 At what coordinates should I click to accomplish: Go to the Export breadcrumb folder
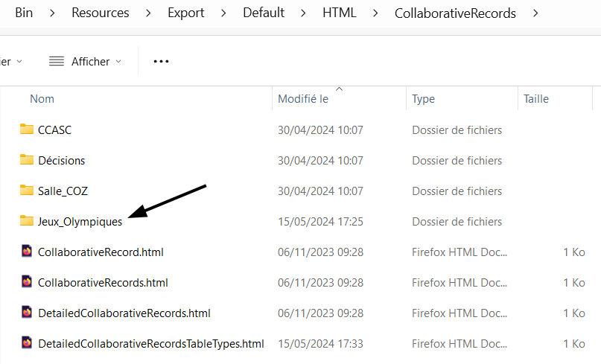pos(185,13)
